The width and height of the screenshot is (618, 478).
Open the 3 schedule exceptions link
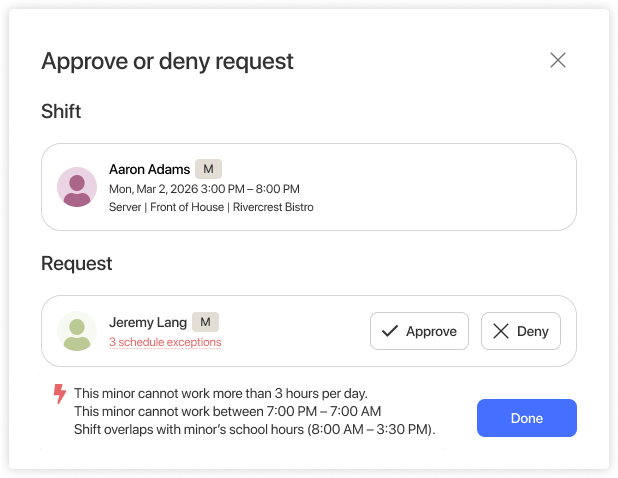(x=165, y=342)
